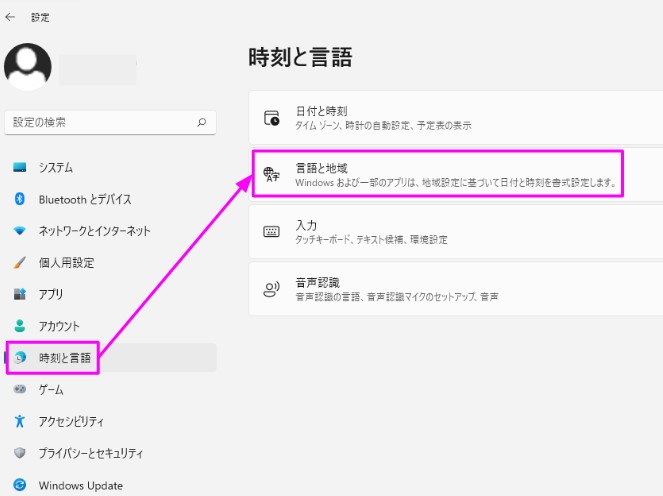Click the 時刻と言語 page heading
663x496 pixels.
pyautogui.click(x=300, y=57)
